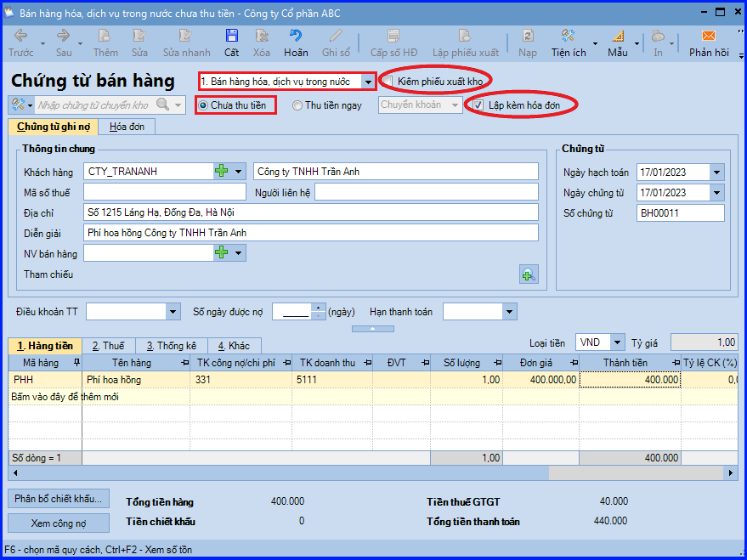Viewport: 747px width, 560px height.
Task: Add new salesperson with green plus
Action: pos(221,253)
